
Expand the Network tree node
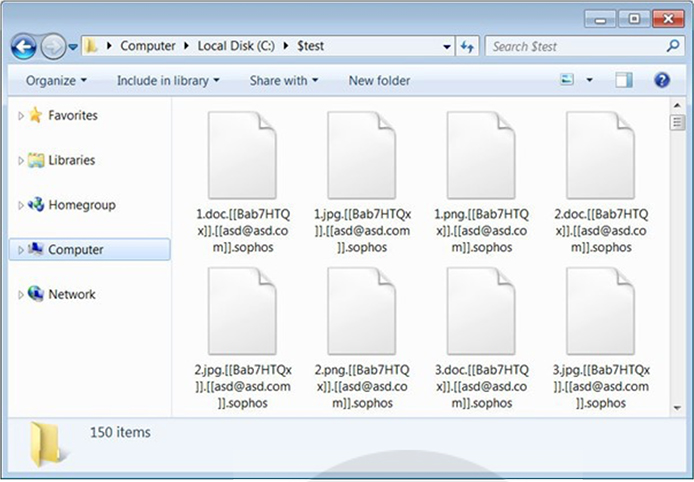point(21,295)
